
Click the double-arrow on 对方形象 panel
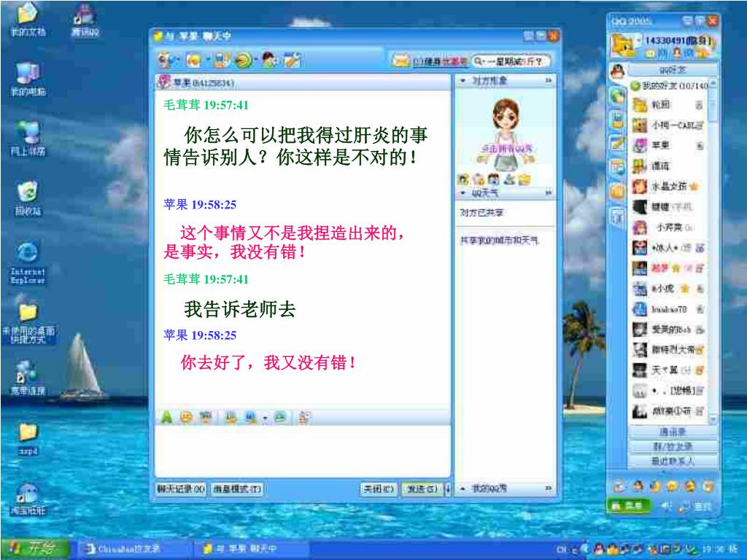[549, 80]
